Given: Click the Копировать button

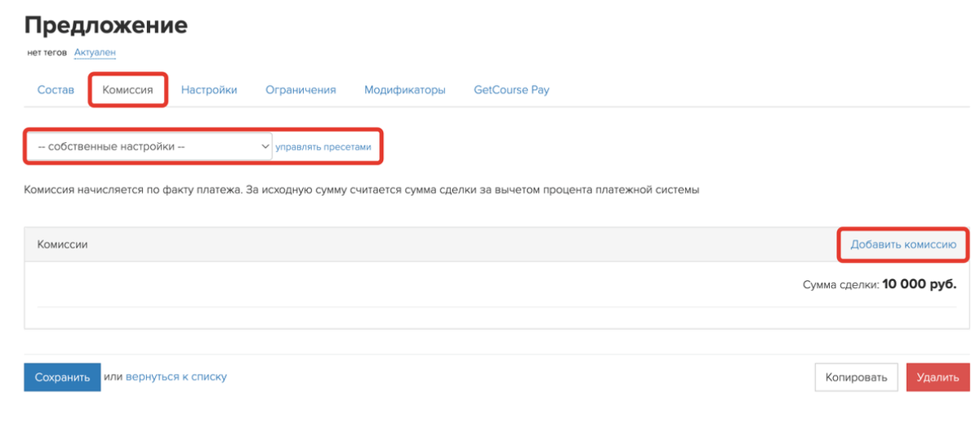Looking at the screenshot, I should pyautogui.click(x=856, y=377).
